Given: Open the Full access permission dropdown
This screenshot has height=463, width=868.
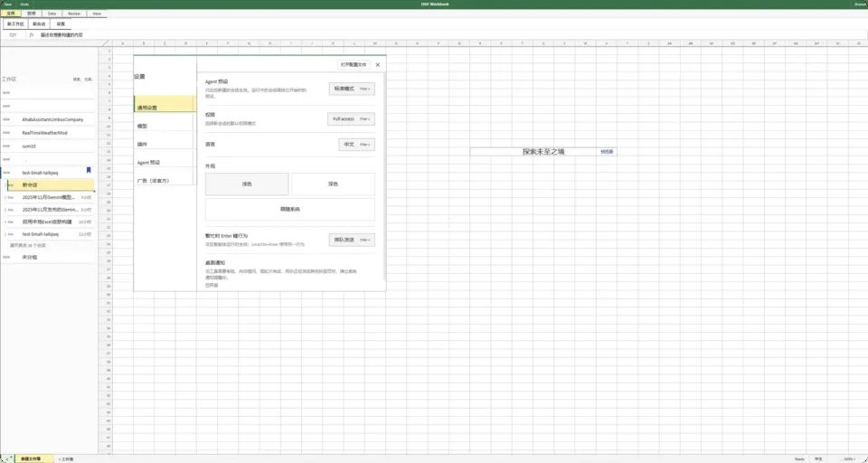Looking at the screenshot, I should point(351,119).
